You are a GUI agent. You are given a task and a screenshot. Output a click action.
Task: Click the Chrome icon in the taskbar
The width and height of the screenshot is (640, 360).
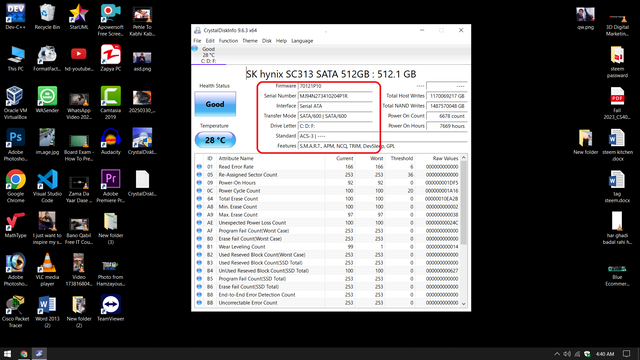point(24,353)
